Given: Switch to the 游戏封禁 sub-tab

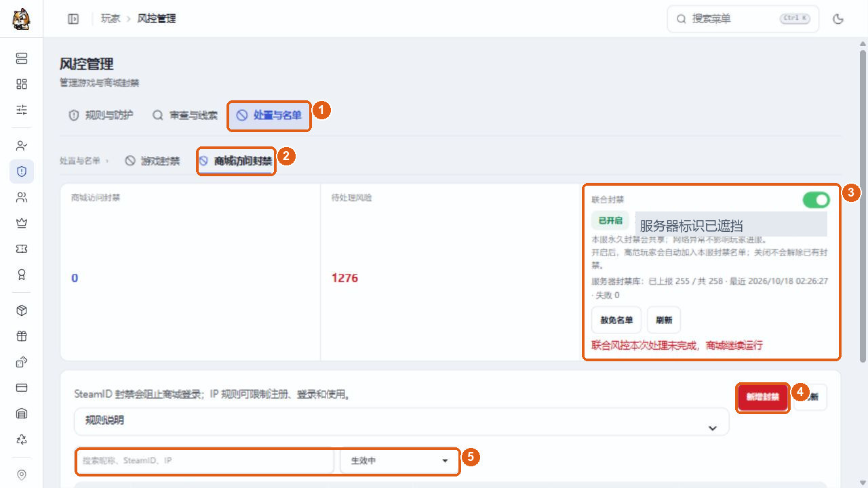Looking at the screenshot, I should click(153, 161).
